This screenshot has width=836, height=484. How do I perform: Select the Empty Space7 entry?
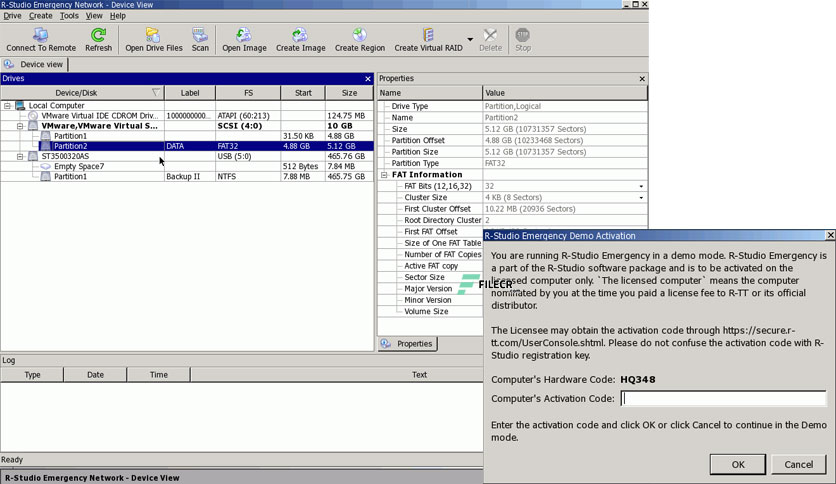coord(79,166)
